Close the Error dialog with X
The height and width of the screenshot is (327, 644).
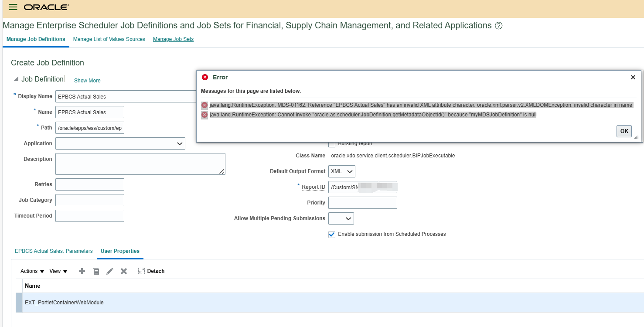[633, 77]
